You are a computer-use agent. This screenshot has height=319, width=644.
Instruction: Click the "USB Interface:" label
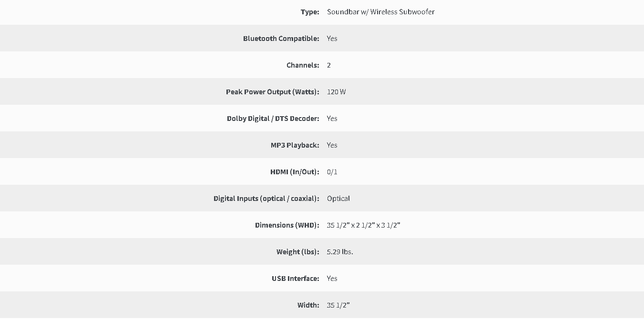tap(296, 279)
